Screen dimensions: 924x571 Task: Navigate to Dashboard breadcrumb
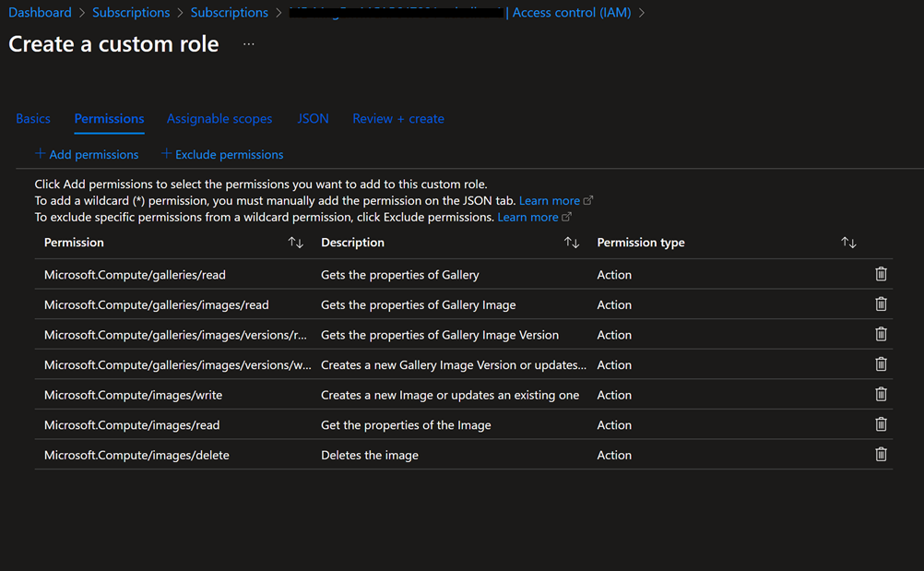40,12
